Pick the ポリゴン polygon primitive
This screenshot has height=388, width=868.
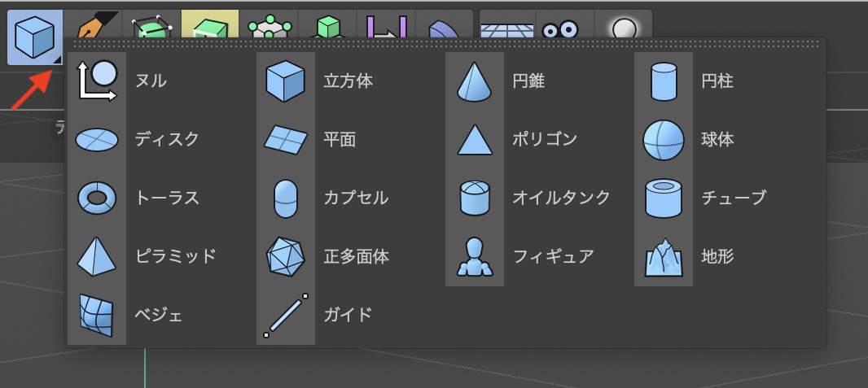click(475, 140)
